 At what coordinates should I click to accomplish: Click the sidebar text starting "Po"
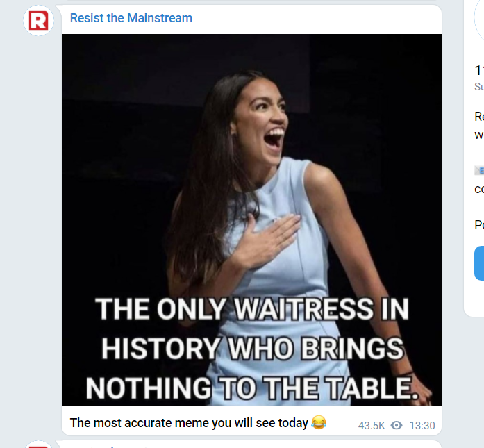pos(478,225)
